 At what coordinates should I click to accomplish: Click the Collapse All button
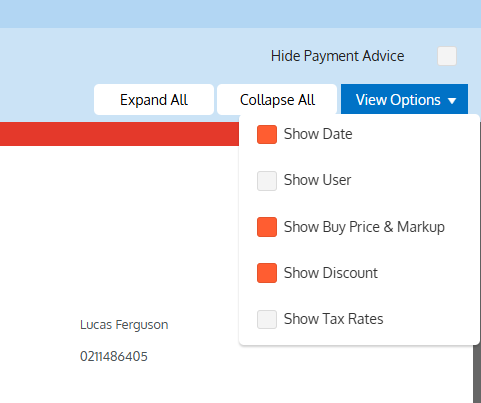(x=277, y=100)
